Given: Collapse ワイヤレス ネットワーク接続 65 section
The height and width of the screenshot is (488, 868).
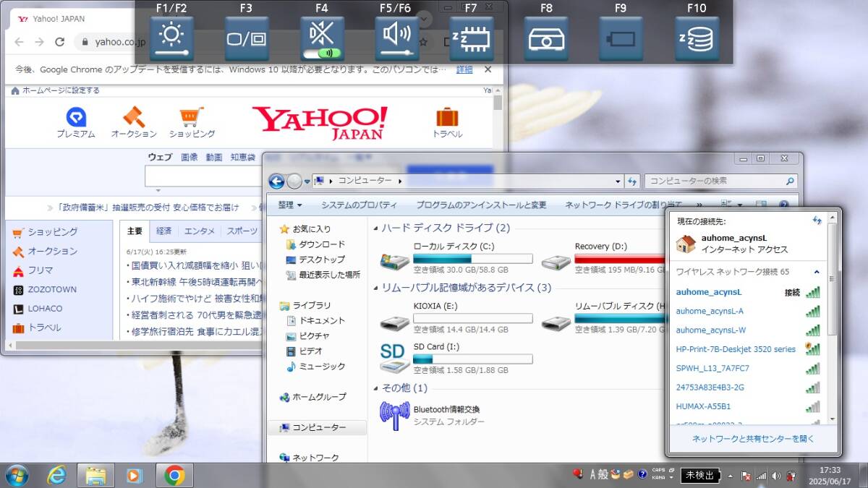Looking at the screenshot, I should coord(817,272).
